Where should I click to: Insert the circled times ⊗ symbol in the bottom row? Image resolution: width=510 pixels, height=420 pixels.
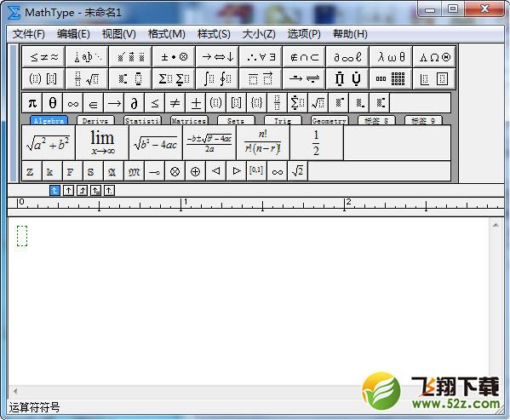[175, 171]
